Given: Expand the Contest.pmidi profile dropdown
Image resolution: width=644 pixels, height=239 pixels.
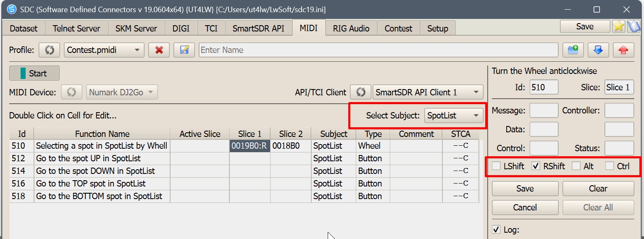Looking at the screenshot, I should (104, 50).
